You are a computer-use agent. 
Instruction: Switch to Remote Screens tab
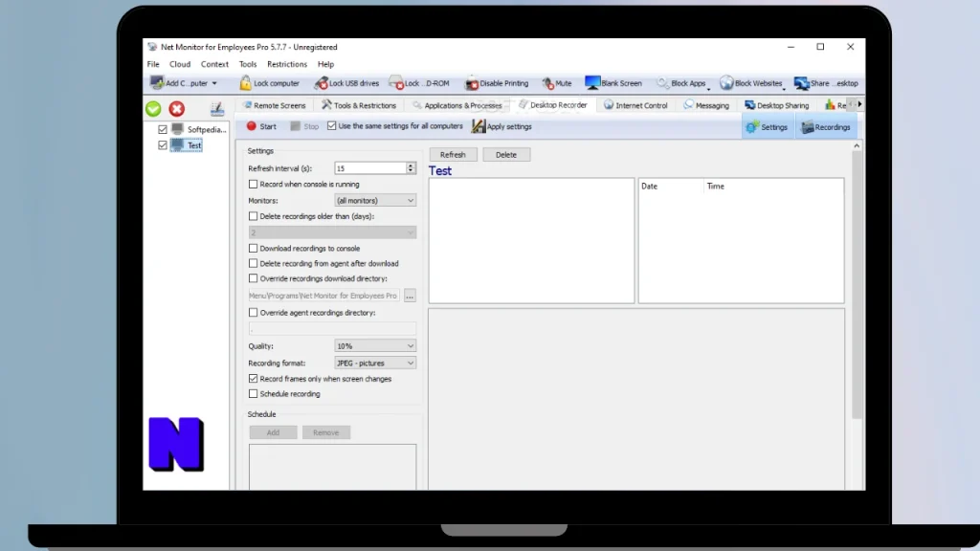click(x=274, y=105)
